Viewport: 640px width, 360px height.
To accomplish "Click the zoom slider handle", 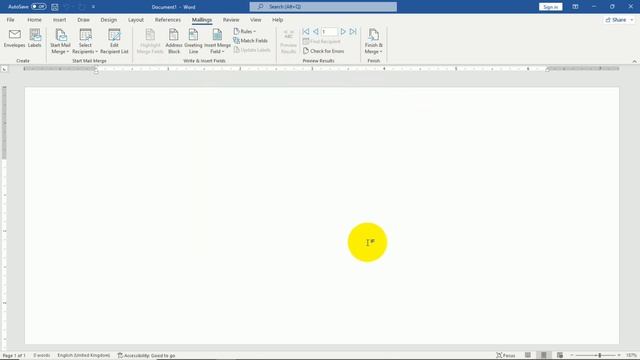I will (600, 356).
